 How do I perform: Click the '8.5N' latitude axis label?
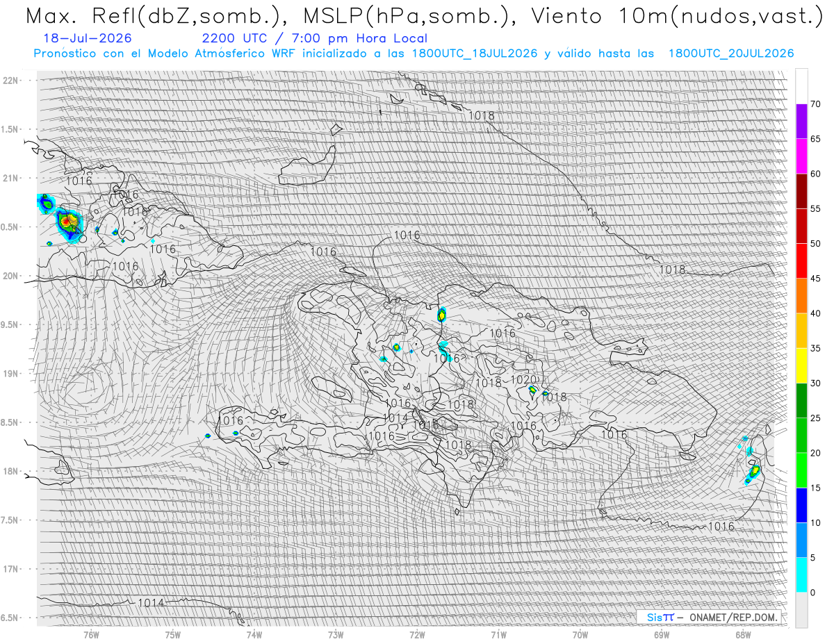tap(10, 422)
